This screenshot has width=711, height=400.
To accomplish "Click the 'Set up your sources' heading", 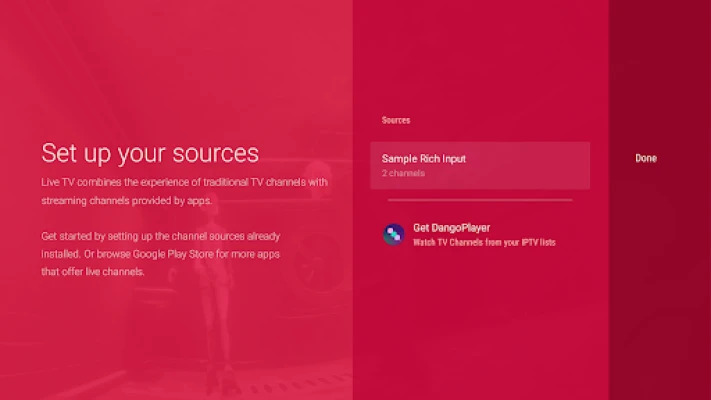I will 150,153.
